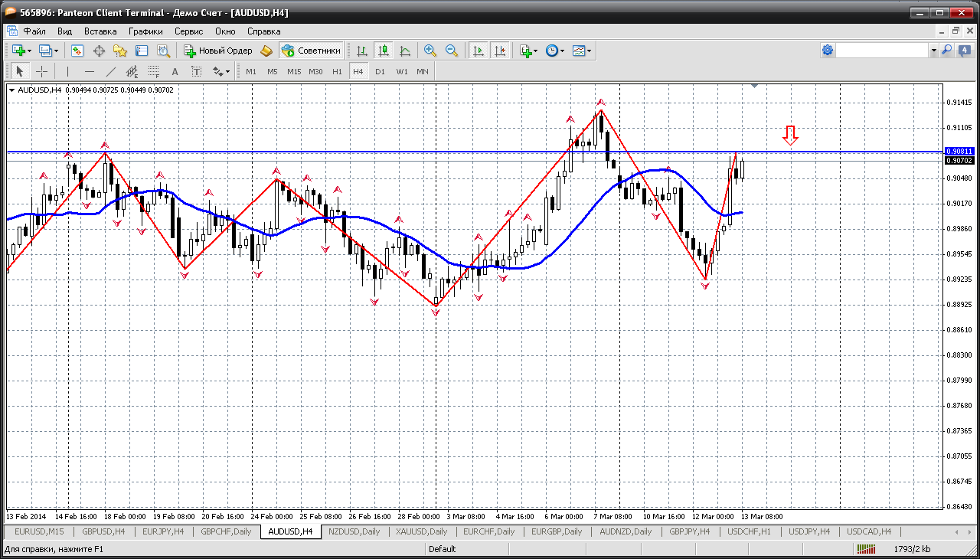Viewport: 980px width, 559px height.
Task: Expand the new chart dropdown arrow
Action: coord(29,51)
